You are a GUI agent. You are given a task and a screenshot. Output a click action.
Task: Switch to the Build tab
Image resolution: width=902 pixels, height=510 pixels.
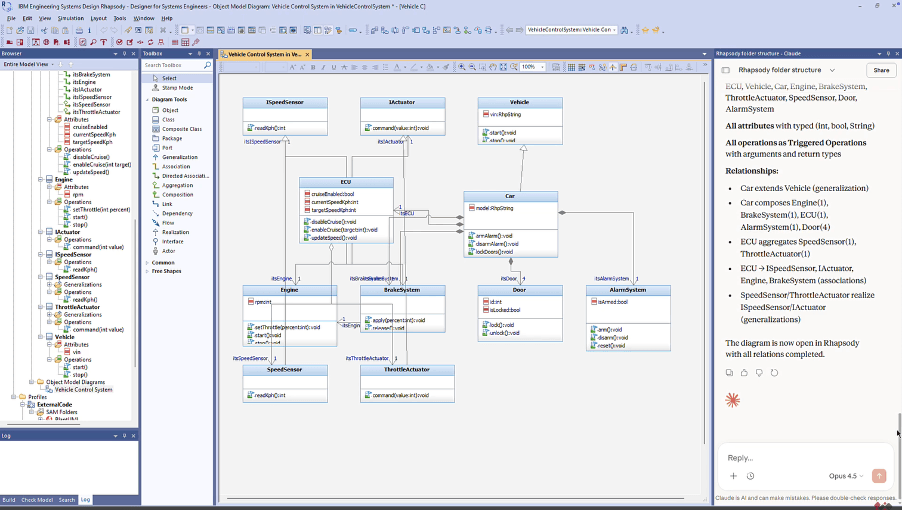(x=9, y=500)
